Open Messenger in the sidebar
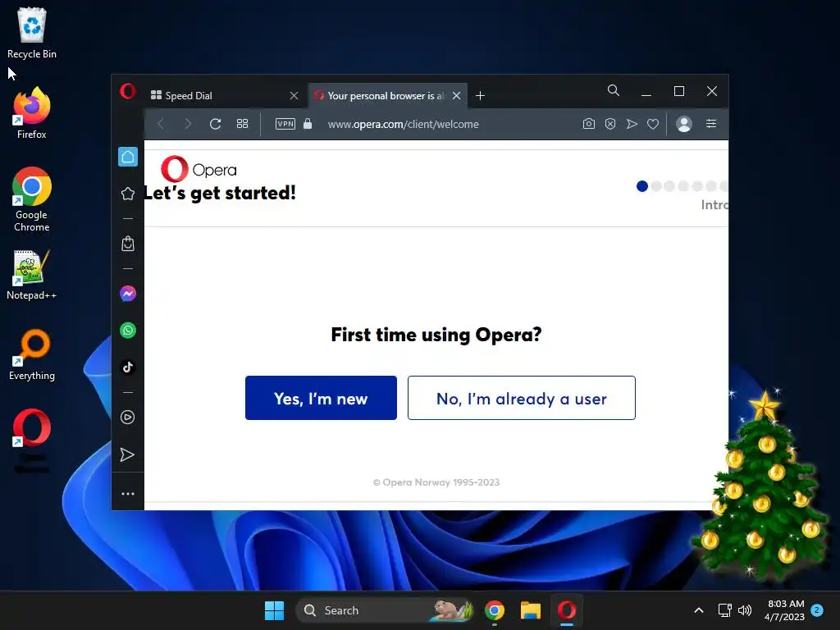 (x=127, y=294)
